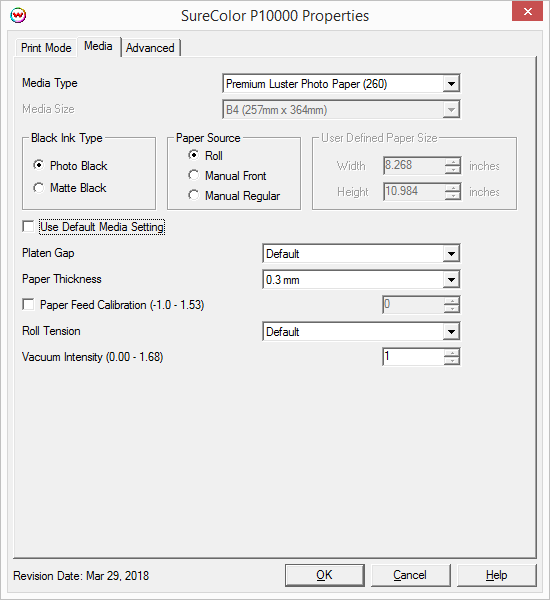Click the Vacuum Intensity value field
Viewport: 550px width, 600px height.
(413, 357)
